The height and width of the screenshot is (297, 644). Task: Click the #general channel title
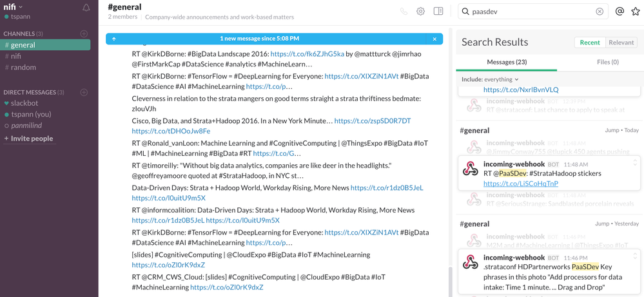click(x=124, y=6)
